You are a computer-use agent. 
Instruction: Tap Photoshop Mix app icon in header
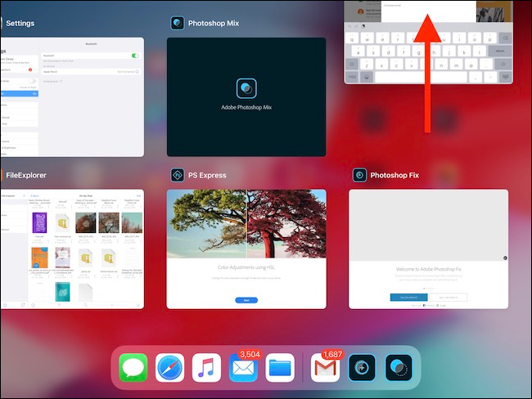point(178,23)
